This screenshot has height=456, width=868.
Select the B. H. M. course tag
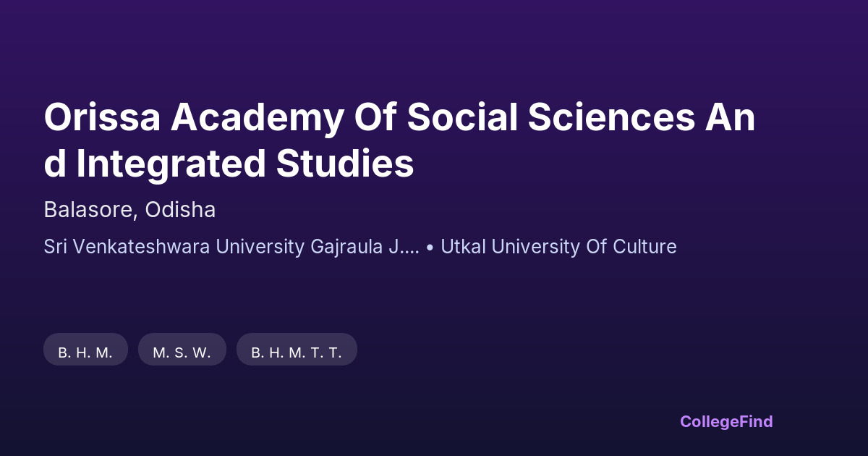[85, 352]
